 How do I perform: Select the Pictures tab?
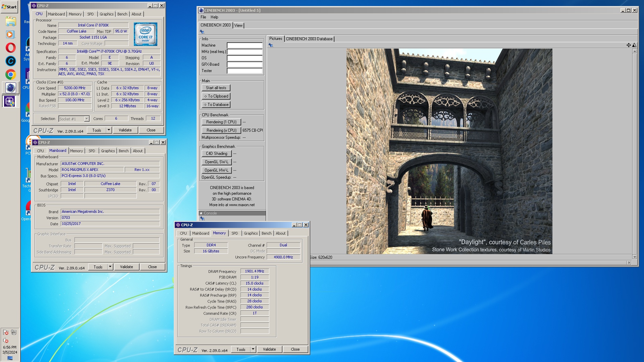coord(276,39)
